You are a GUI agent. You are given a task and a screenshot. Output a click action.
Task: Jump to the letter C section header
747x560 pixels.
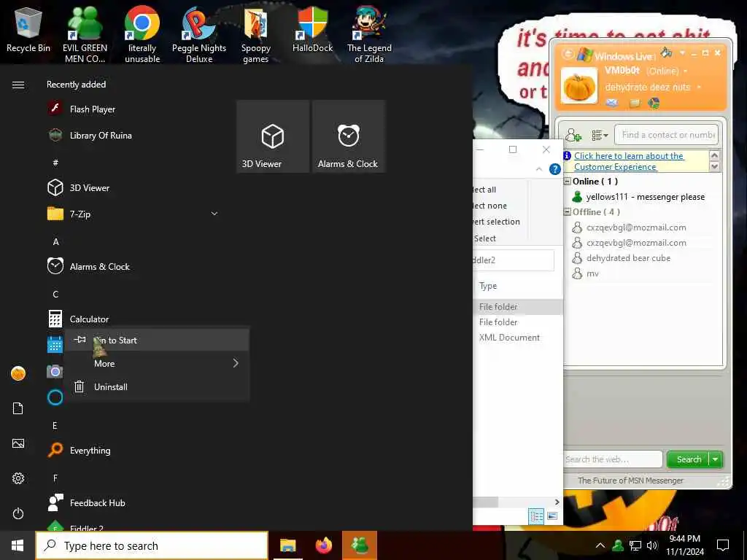click(55, 295)
